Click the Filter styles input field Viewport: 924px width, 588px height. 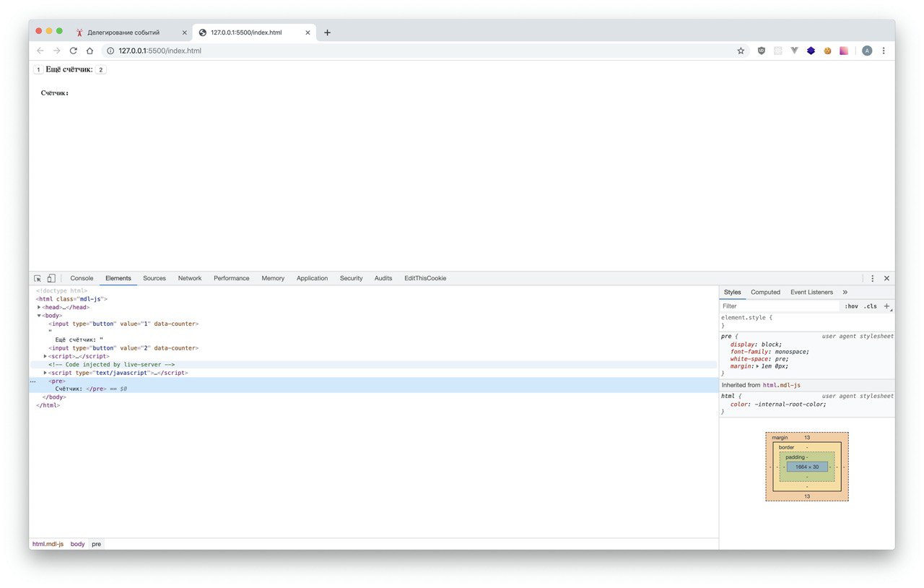(x=780, y=306)
